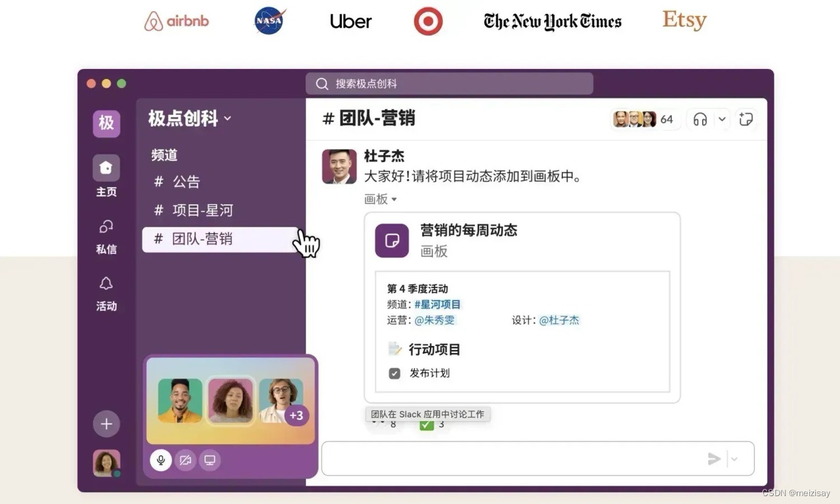Image resolution: width=840 pixels, height=504 pixels.
Task: Open the @朱秀雯 mention
Action: pos(434,320)
